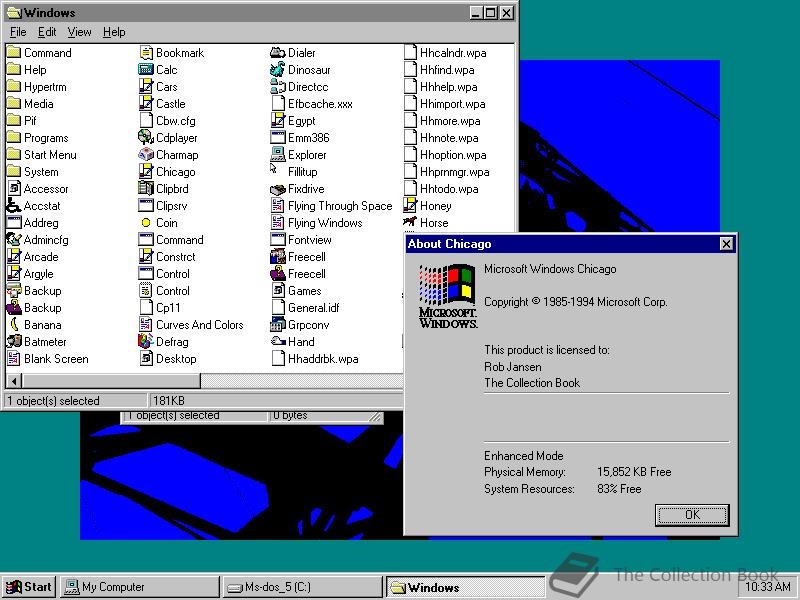Select the Fontview icon
This screenshot has width=800, height=600.
coord(278,240)
